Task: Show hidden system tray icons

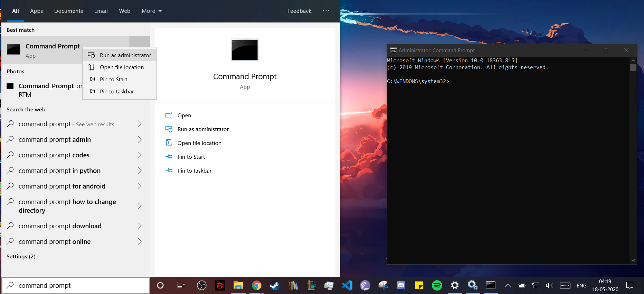Action: (508, 285)
